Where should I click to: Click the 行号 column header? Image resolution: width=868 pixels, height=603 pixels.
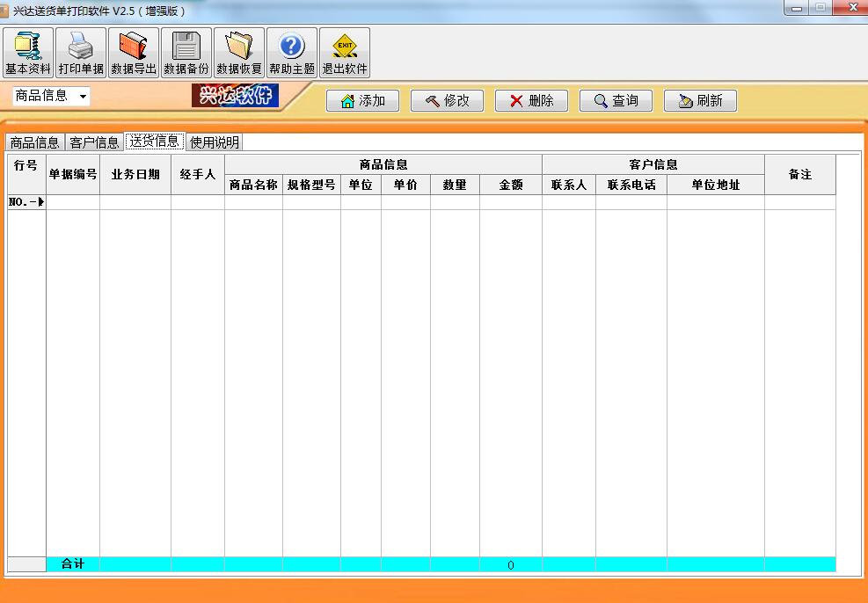point(26,174)
